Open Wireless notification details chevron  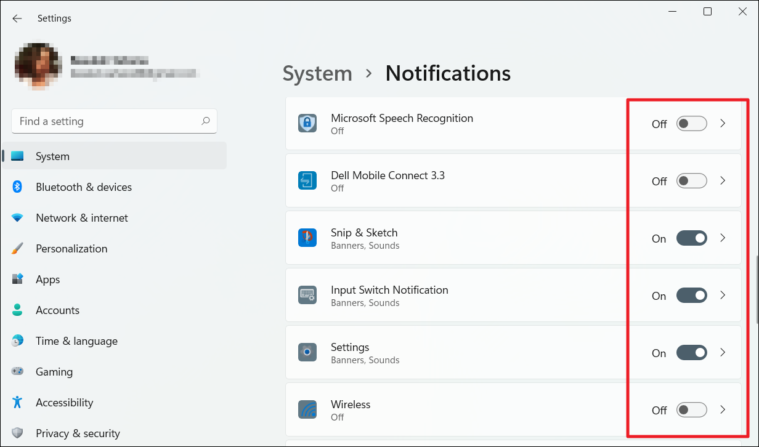click(x=723, y=410)
